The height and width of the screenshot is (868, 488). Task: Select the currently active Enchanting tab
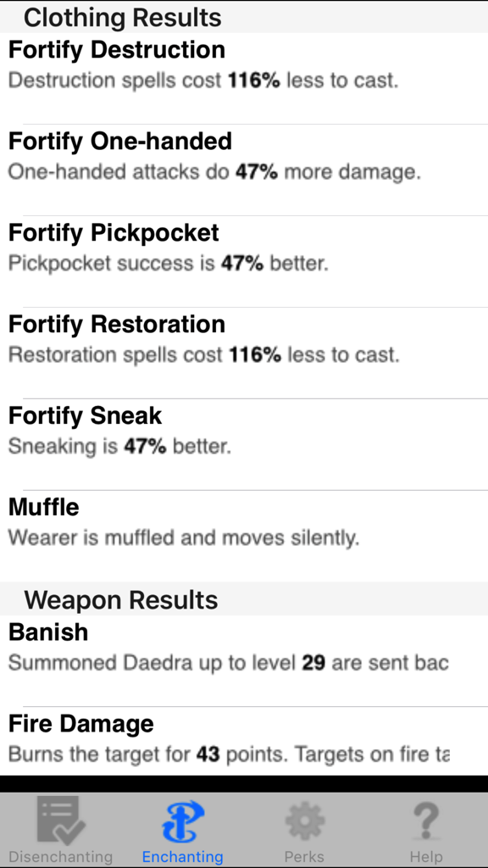click(182, 831)
